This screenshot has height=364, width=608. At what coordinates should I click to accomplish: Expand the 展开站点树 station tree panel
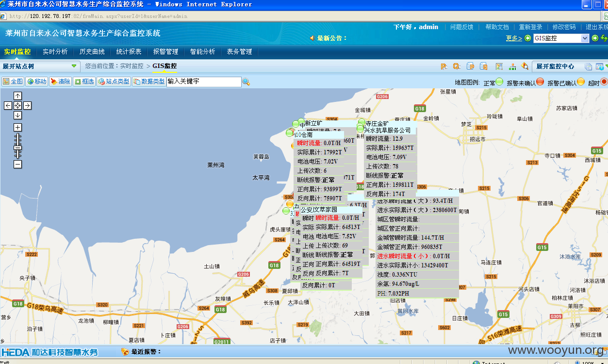click(x=40, y=66)
